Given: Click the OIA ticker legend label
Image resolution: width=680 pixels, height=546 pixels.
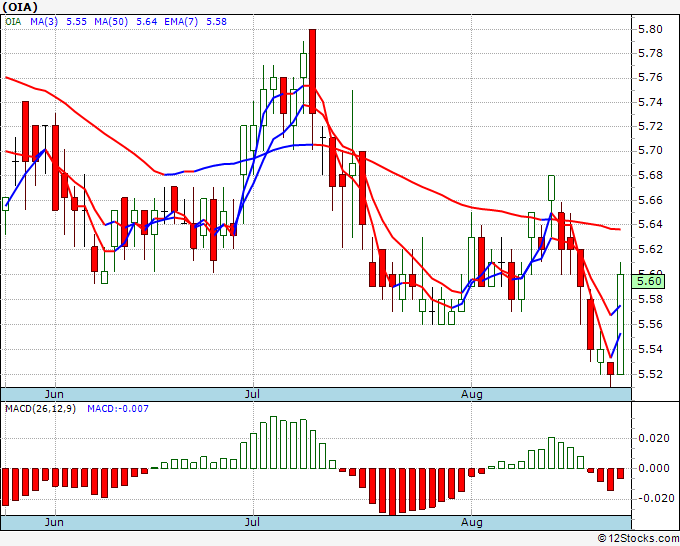Looking at the screenshot, I should [x=13, y=22].
